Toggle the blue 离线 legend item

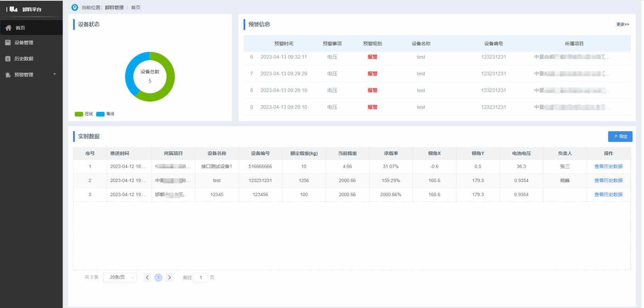pyautogui.click(x=105, y=114)
